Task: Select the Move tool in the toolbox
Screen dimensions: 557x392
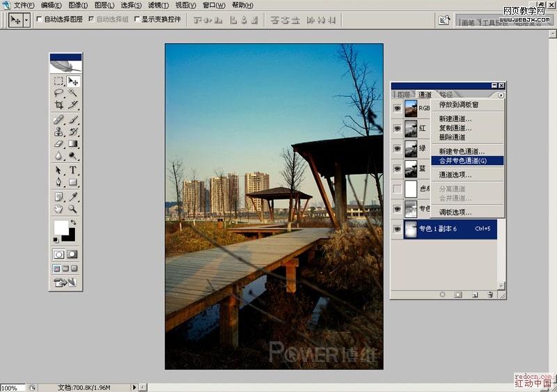Action: coord(73,81)
